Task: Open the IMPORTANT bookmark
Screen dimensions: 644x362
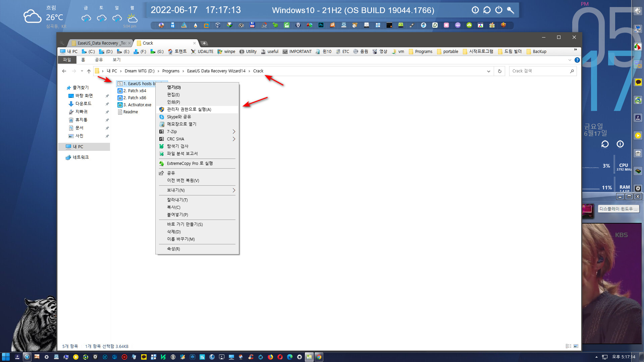Action: [x=297, y=52]
